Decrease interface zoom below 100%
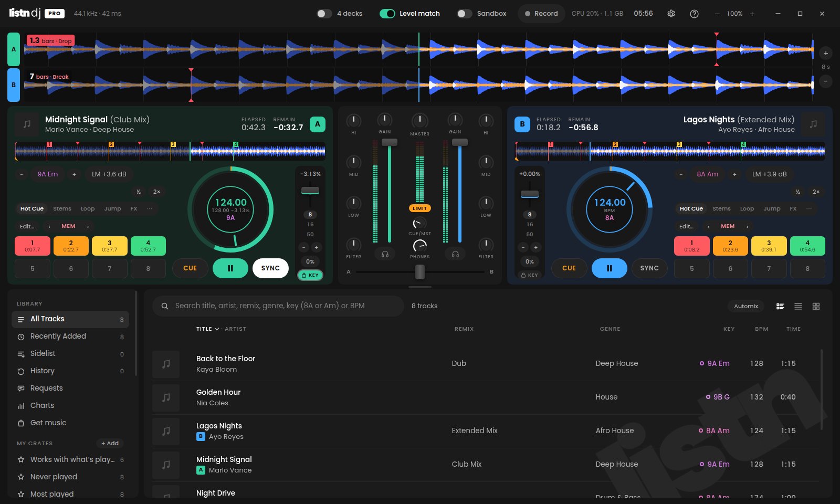840x504 pixels. (717, 14)
